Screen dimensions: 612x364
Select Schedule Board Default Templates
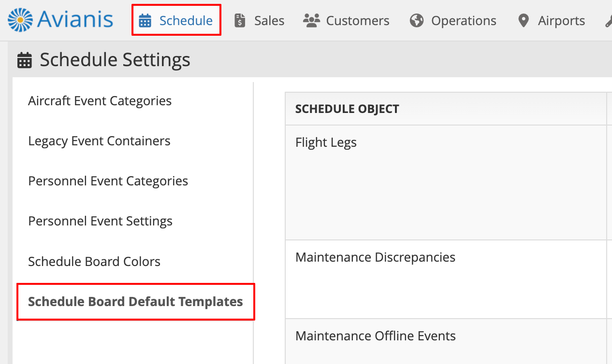(x=135, y=302)
